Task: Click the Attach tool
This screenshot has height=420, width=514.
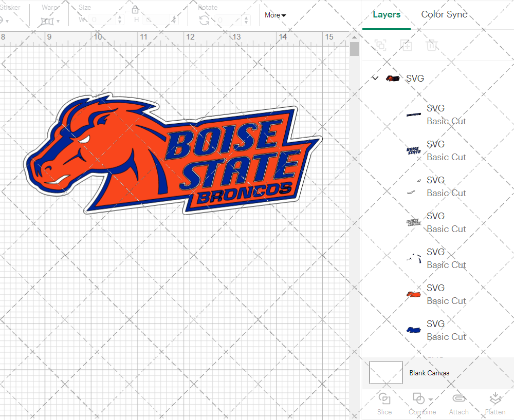Action: click(x=459, y=403)
